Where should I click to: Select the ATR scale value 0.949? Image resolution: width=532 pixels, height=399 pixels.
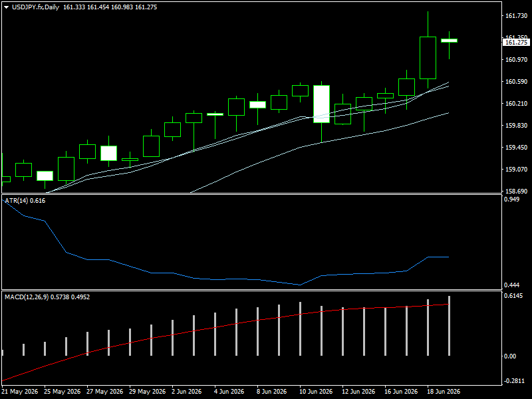pyautogui.click(x=511, y=199)
